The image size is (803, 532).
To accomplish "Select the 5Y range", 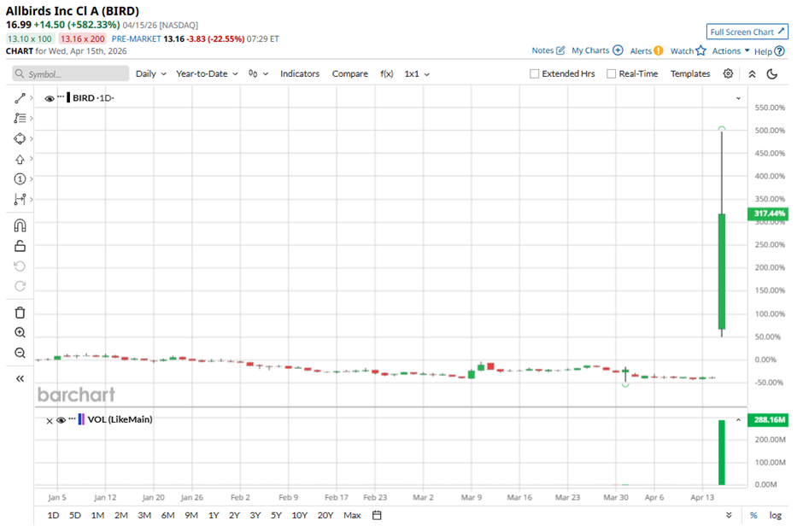I will pyautogui.click(x=277, y=515).
